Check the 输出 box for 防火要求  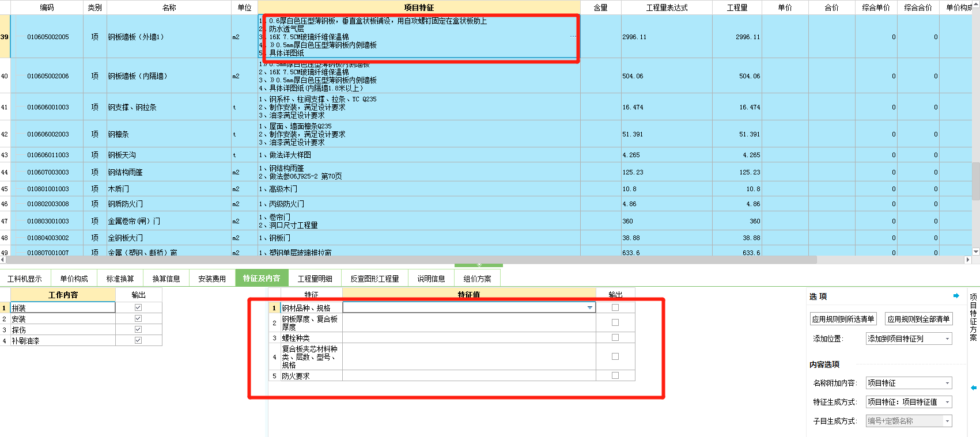coord(615,375)
